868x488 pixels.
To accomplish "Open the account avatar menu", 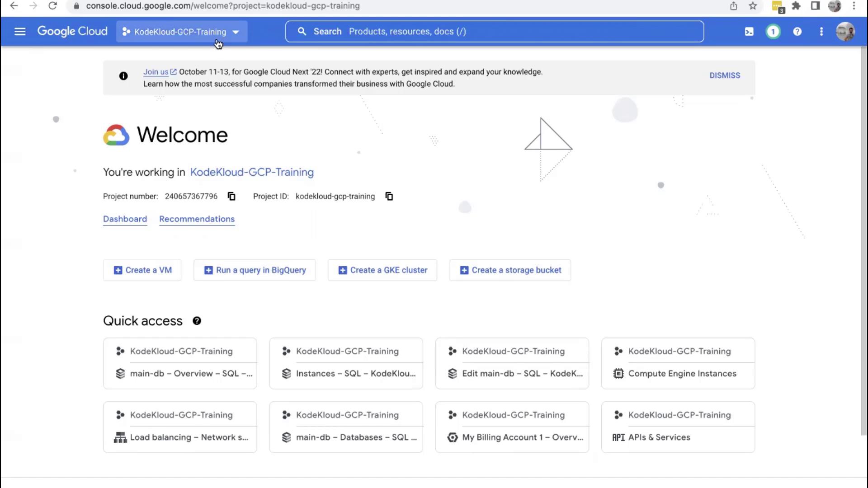I will [845, 32].
